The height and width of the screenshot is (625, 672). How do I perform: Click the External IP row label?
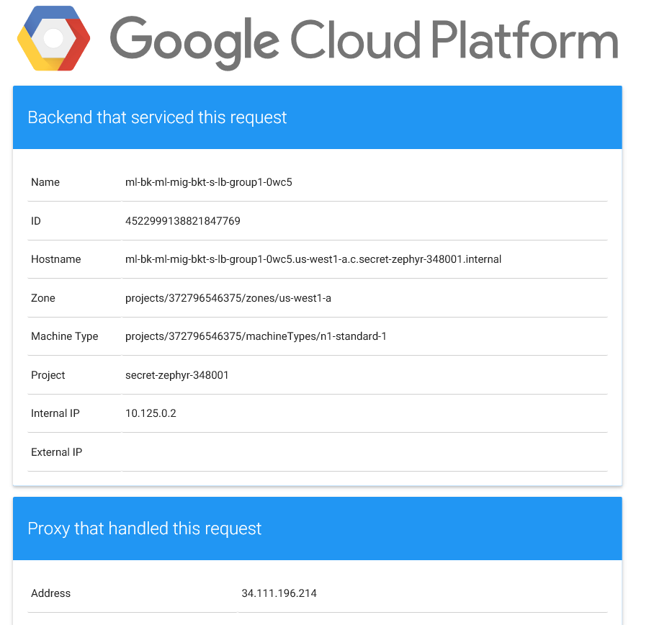click(57, 452)
